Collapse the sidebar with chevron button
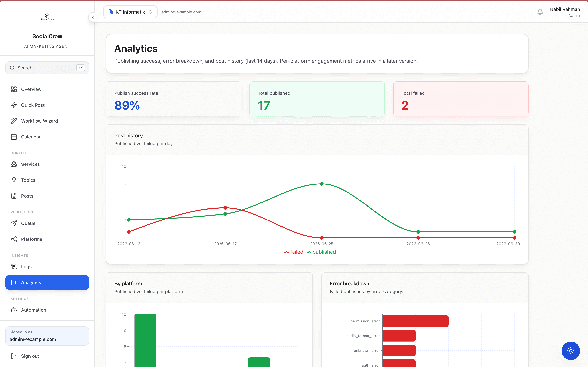Screen dimensions: 588x367 93,17
